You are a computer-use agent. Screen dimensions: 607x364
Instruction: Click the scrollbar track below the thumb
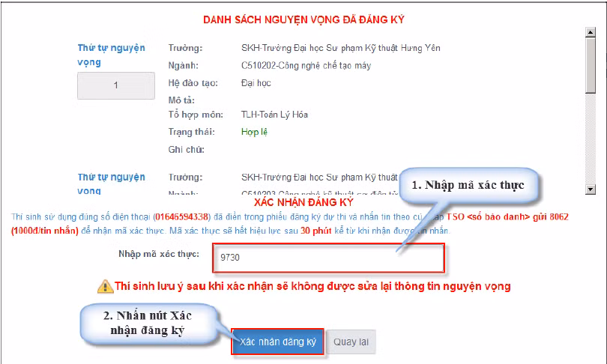coord(590,139)
